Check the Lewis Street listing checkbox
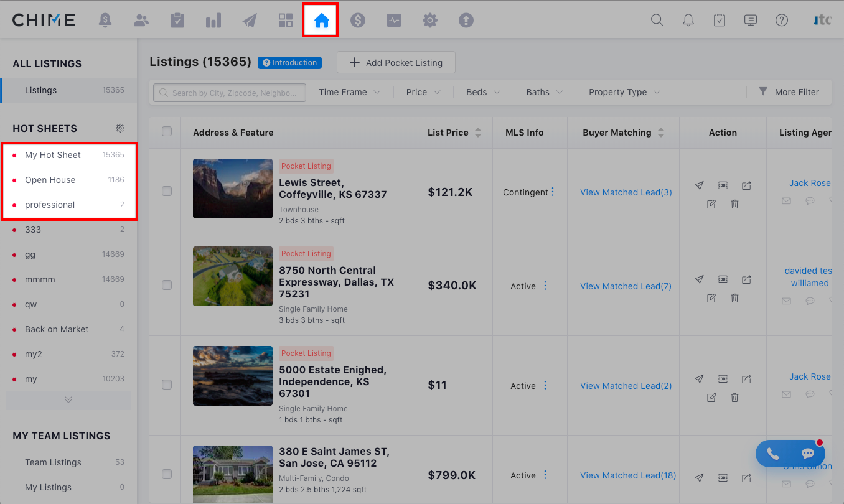This screenshot has height=504, width=844. coord(167,191)
